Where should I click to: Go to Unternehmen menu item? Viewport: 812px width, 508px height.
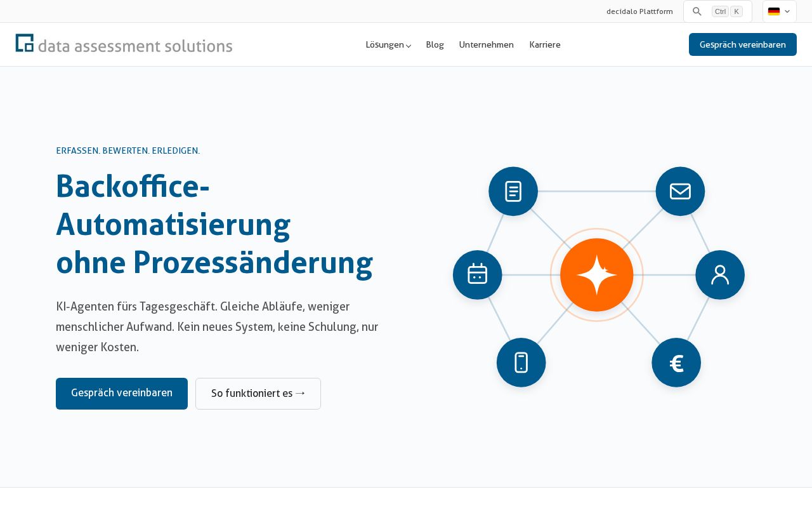coord(487,44)
